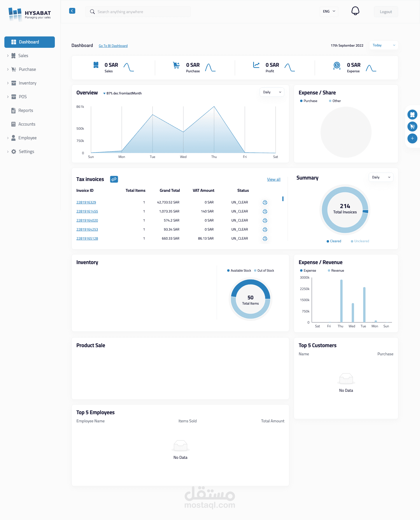This screenshot has height=520, width=420.
Task: Click the Thu peak in Overview chart
Action: pyautogui.click(x=214, y=107)
